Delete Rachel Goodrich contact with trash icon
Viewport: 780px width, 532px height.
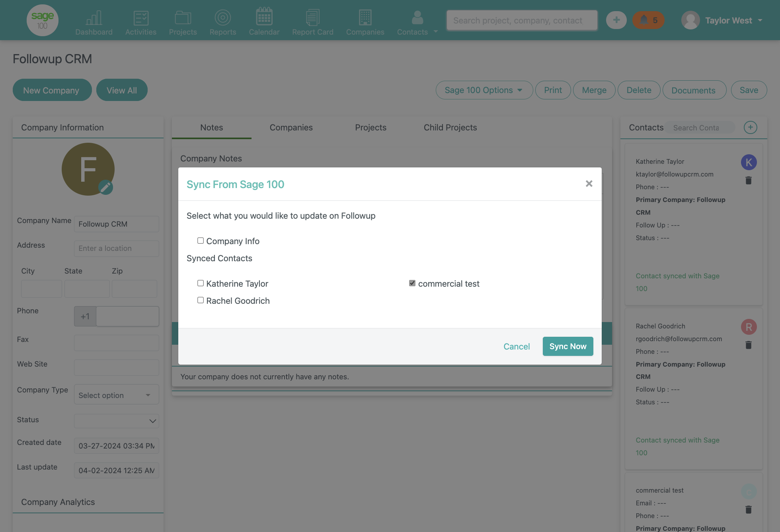click(749, 345)
